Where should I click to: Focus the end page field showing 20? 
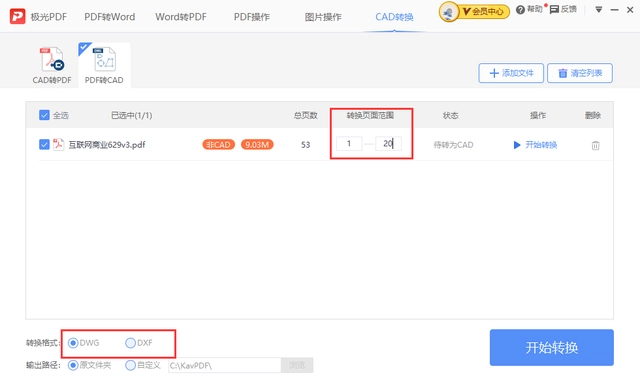click(388, 143)
